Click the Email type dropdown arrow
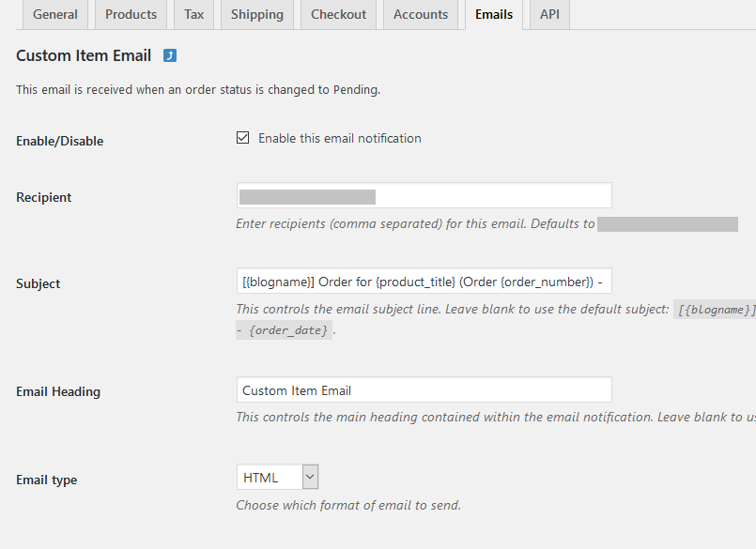 310,477
